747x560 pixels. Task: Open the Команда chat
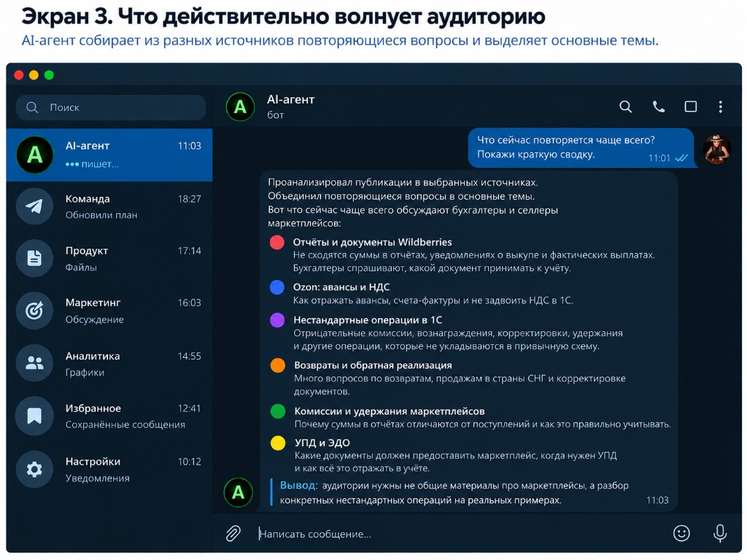pyautogui.click(x=109, y=206)
